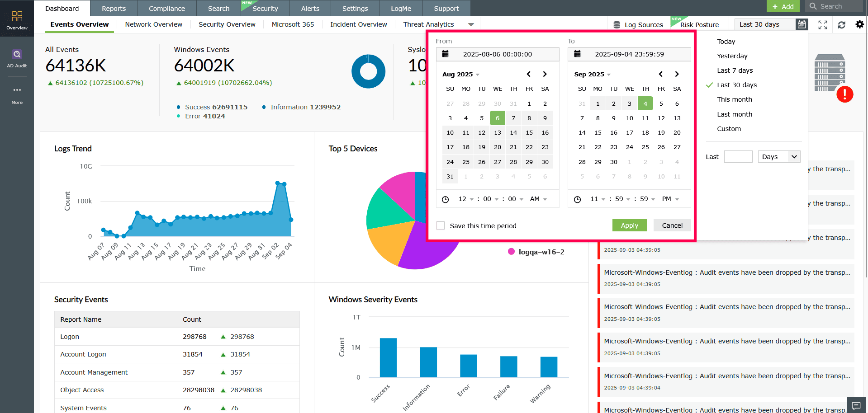Click the red alert badge on server icon
Viewport: 868px width, 413px height.
pos(846,94)
